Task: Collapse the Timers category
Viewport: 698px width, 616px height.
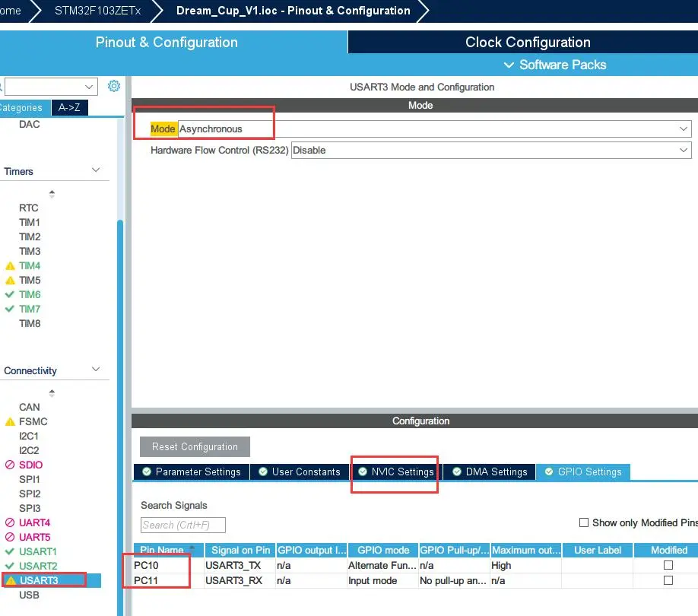Action: tap(96, 171)
